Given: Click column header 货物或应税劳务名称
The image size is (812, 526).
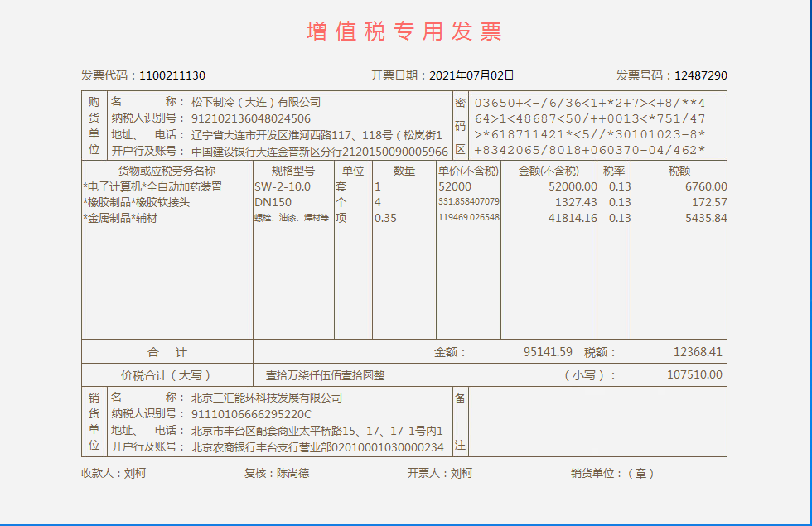Looking at the screenshot, I should click(x=167, y=171).
